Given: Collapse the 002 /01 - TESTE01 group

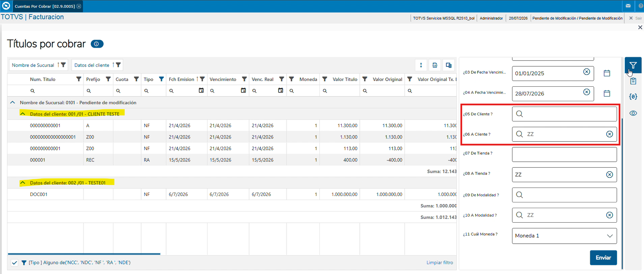Looking at the screenshot, I should pyautogui.click(x=23, y=183).
